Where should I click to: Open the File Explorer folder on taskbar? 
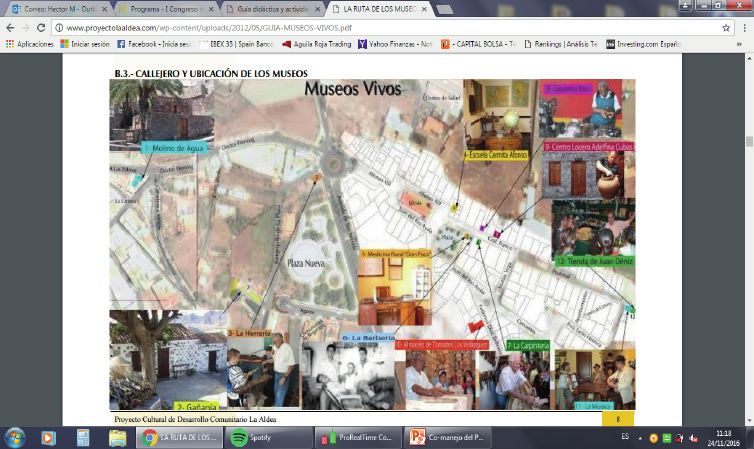117,437
